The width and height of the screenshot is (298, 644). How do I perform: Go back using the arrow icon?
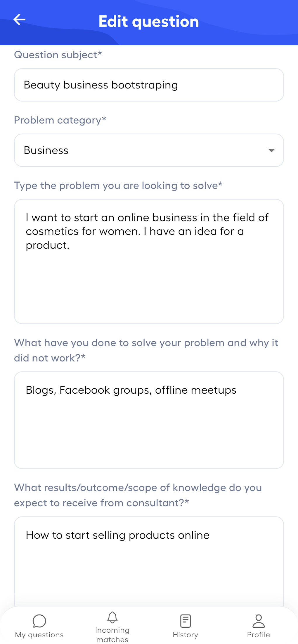[x=20, y=20]
